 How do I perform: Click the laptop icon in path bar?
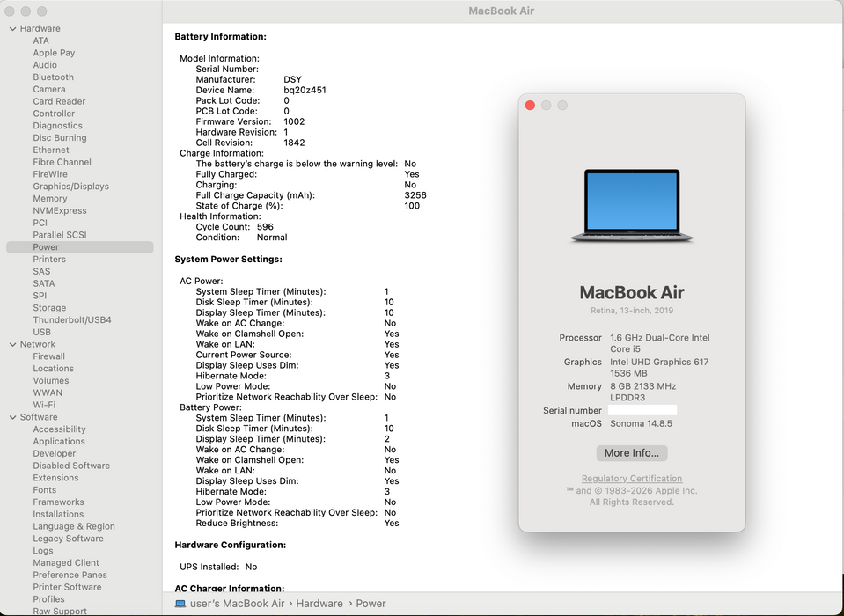180,604
